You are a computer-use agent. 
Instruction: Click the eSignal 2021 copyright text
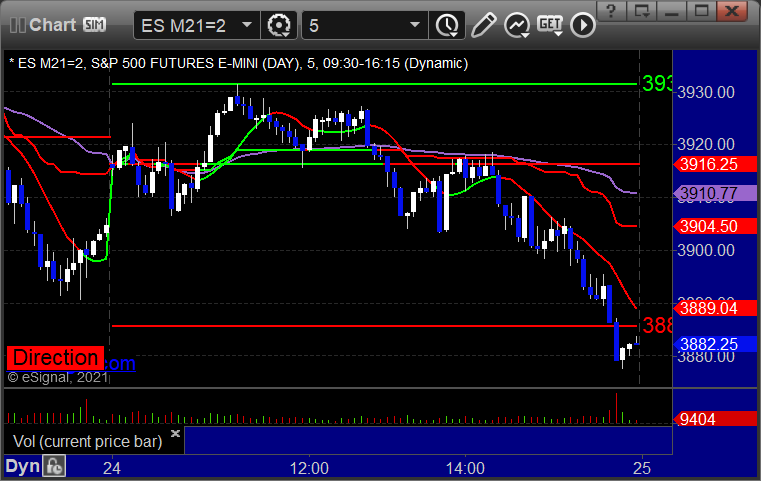click(x=57, y=377)
